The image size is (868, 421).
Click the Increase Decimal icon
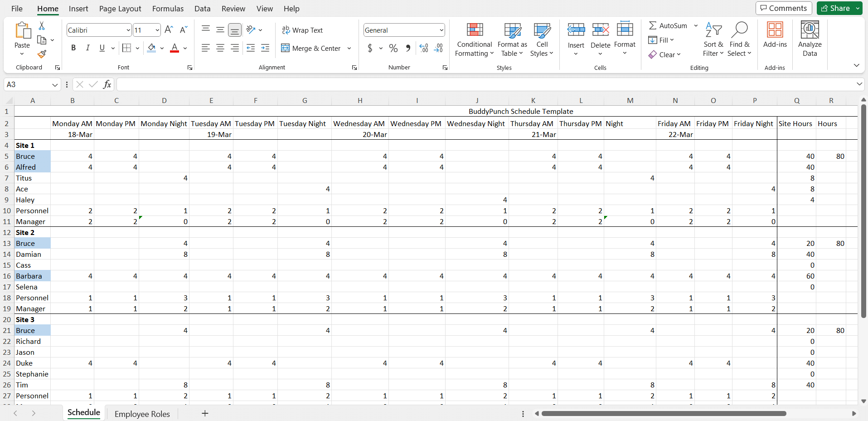424,48
